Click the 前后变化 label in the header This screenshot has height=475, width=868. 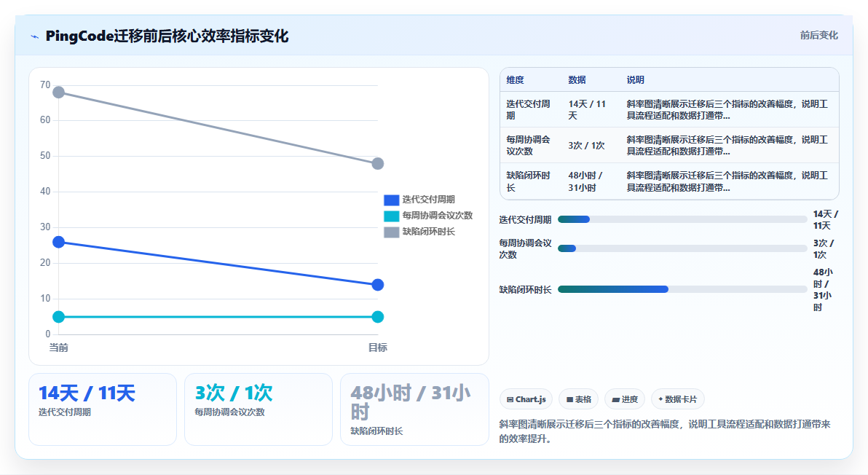(818, 36)
